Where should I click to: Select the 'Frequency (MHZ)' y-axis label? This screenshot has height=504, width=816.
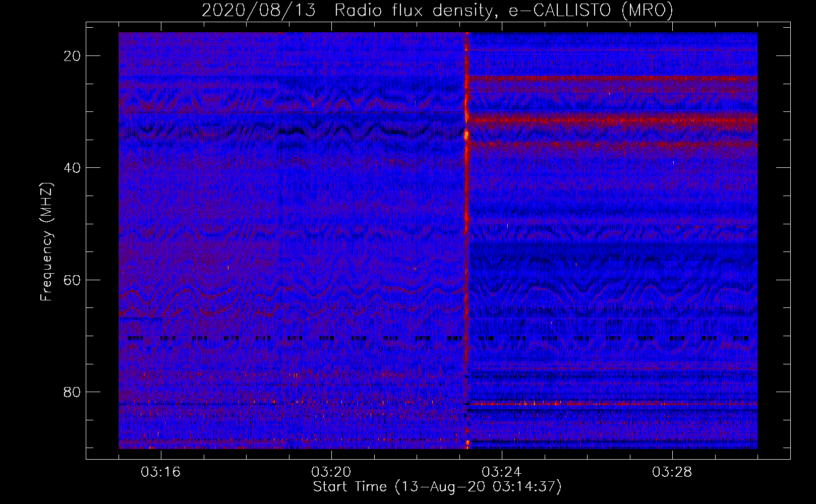(46, 242)
